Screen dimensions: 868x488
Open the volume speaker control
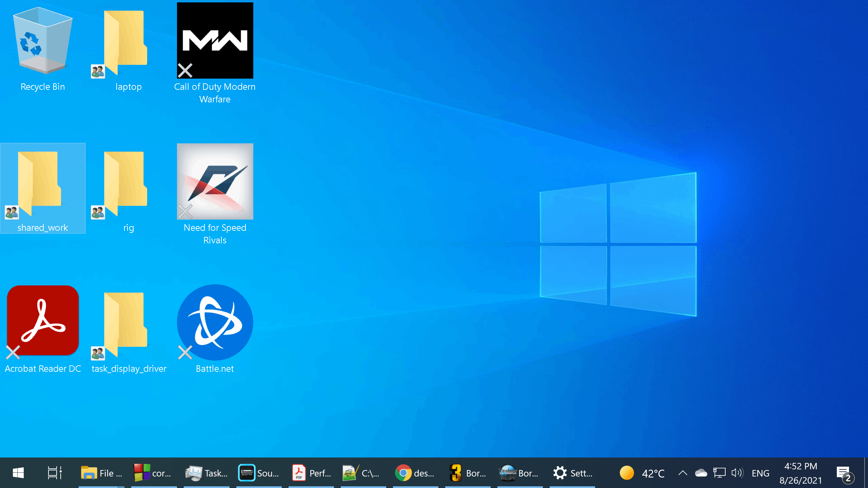point(737,473)
